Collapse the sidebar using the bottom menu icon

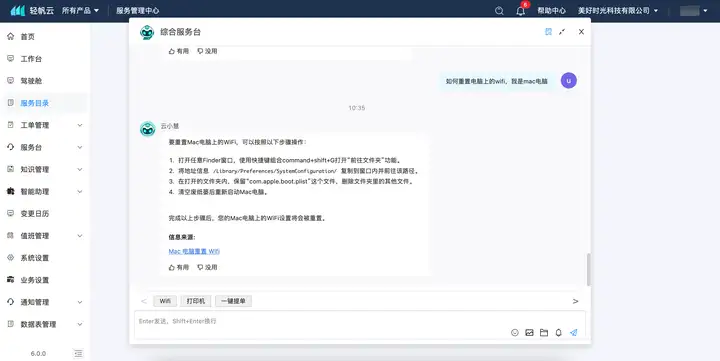[78, 353]
